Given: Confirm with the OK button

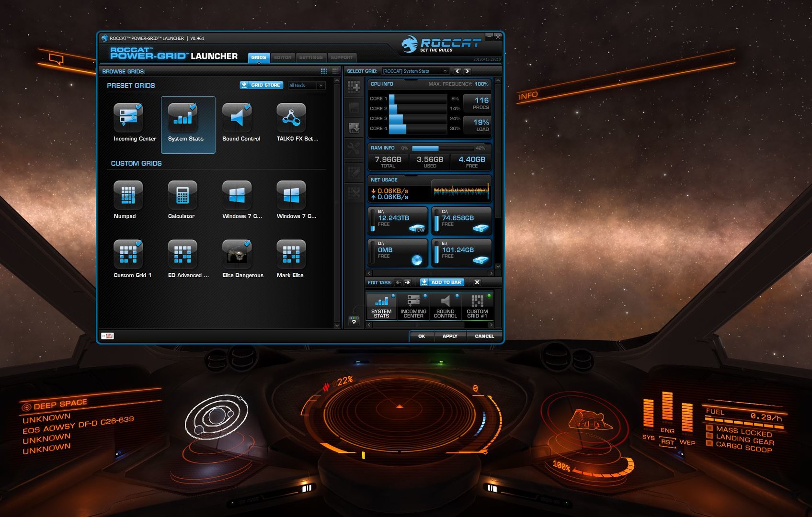Looking at the screenshot, I should 422,336.
